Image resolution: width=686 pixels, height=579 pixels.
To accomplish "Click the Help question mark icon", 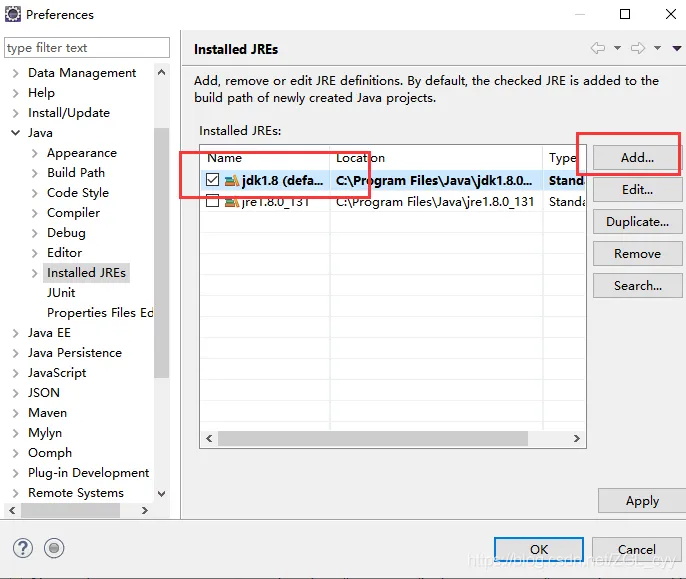I will click(x=23, y=548).
